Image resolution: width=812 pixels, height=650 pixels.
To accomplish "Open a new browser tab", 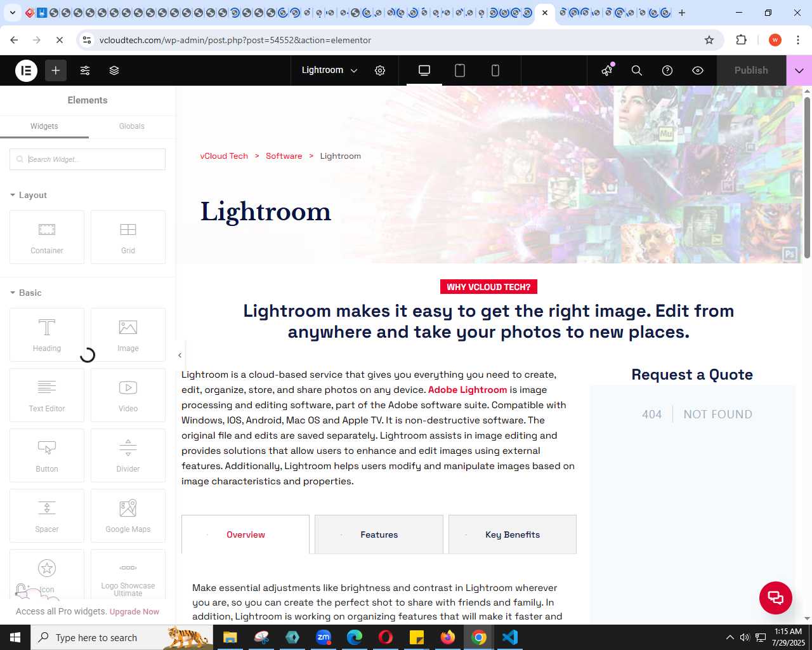I will [x=682, y=13].
